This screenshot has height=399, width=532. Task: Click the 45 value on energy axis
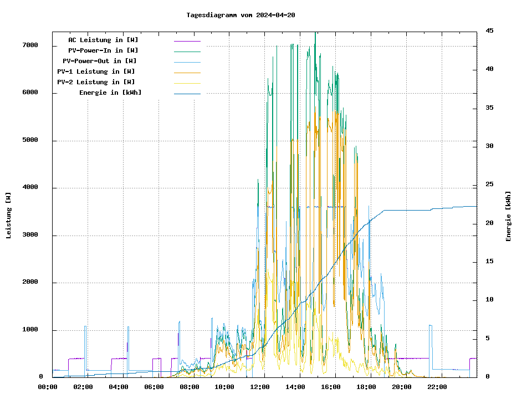pos(489,30)
